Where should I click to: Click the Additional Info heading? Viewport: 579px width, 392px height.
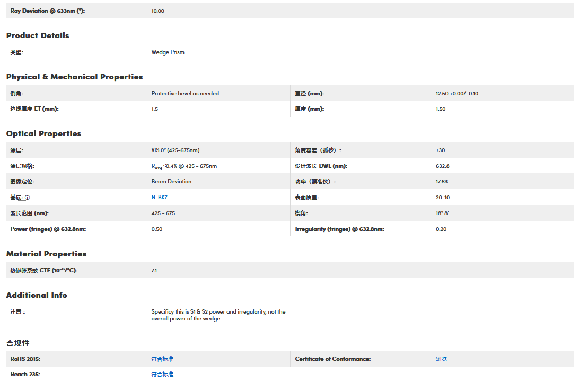coord(37,295)
